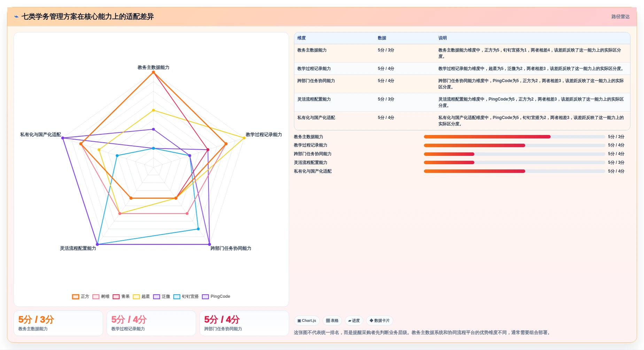This screenshot has height=350, width=644.
Task: Click the 进度 tag chip
Action: (x=354, y=320)
